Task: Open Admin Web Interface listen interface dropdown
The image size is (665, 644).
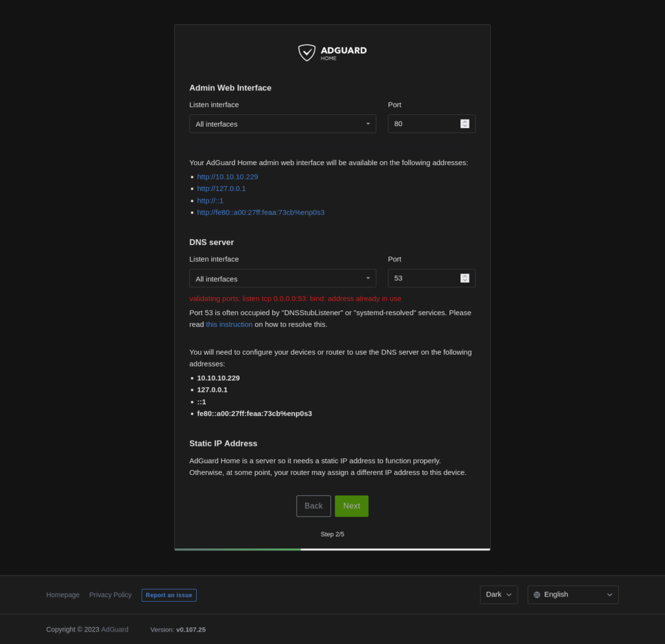Action: pyautogui.click(x=282, y=124)
